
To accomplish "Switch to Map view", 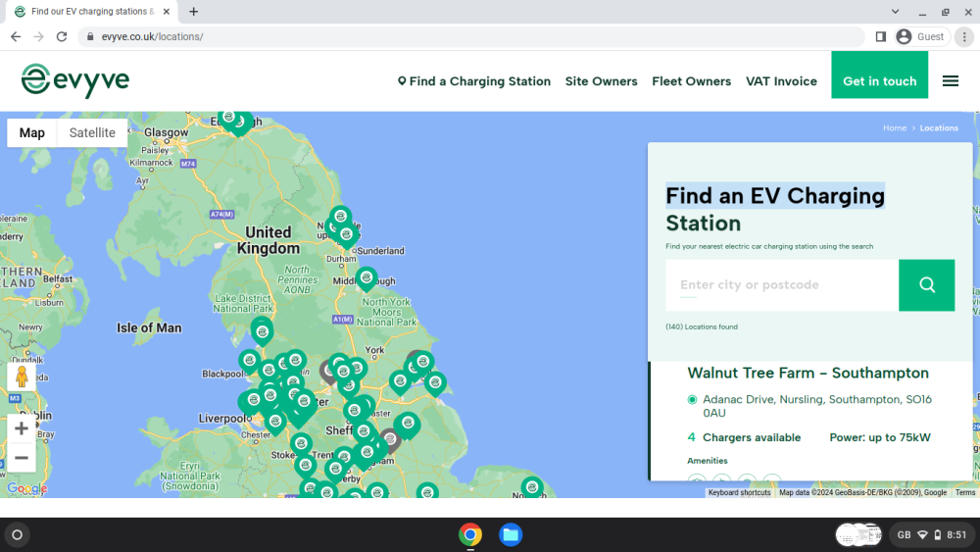I will (x=32, y=132).
